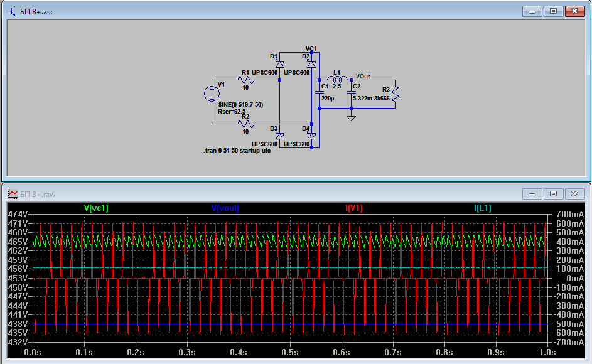This screenshot has width=592, height=364.
Task: Select the I(V1) red trace label
Action: 354,208
